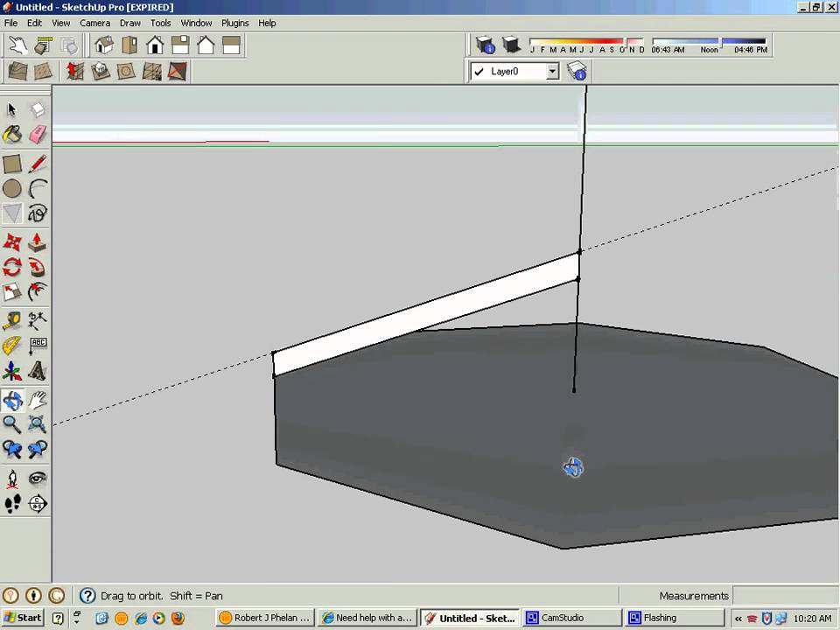Select the Rectangle tool
The height and width of the screenshot is (630, 840).
coord(12,164)
